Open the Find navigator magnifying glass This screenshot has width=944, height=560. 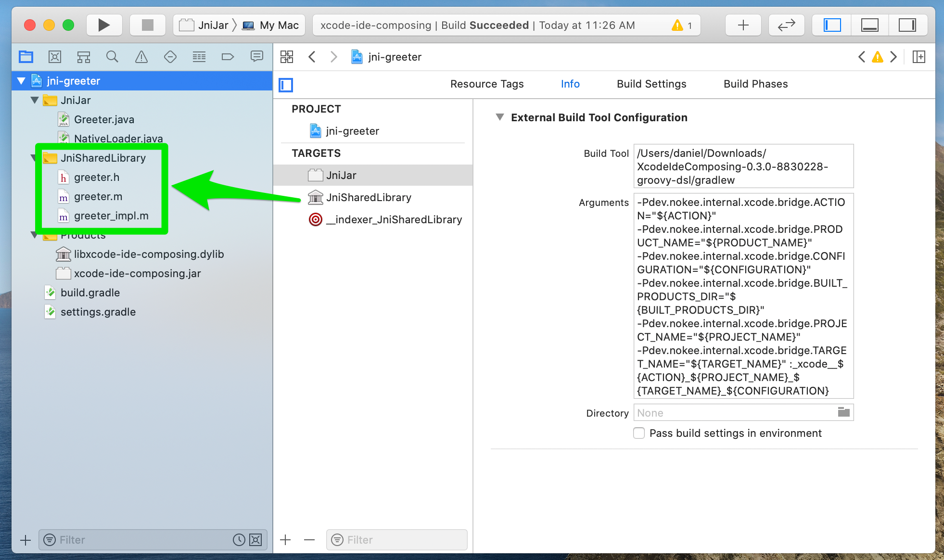(x=112, y=56)
